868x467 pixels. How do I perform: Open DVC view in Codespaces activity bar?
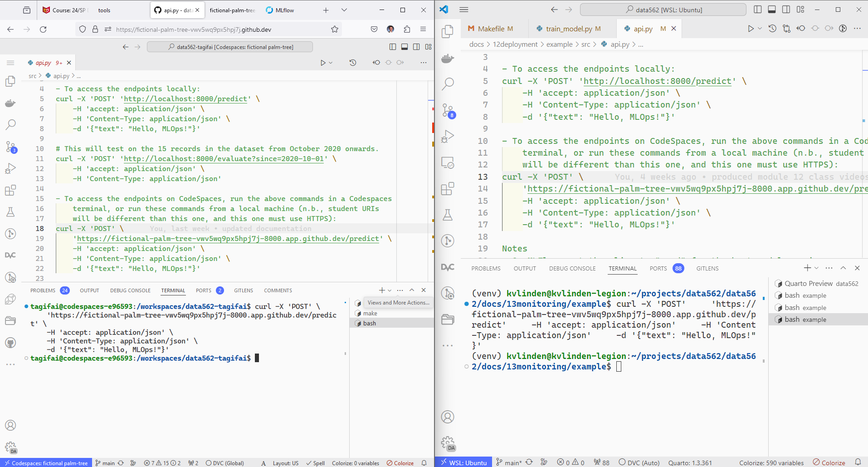(x=10, y=255)
